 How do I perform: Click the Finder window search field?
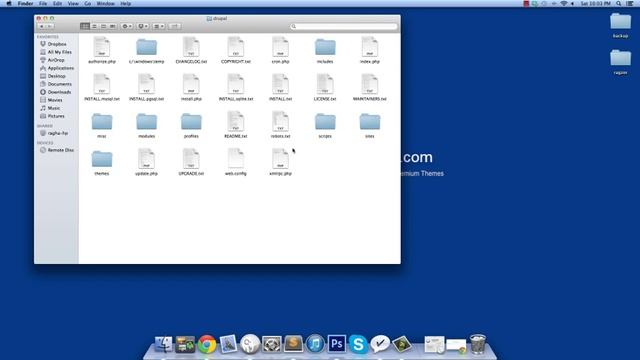tap(344, 26)
